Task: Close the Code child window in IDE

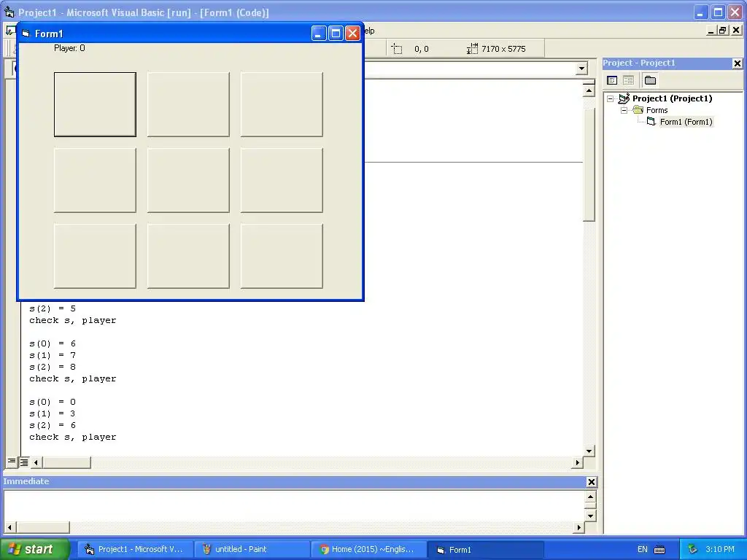Action: pos(736,31)
